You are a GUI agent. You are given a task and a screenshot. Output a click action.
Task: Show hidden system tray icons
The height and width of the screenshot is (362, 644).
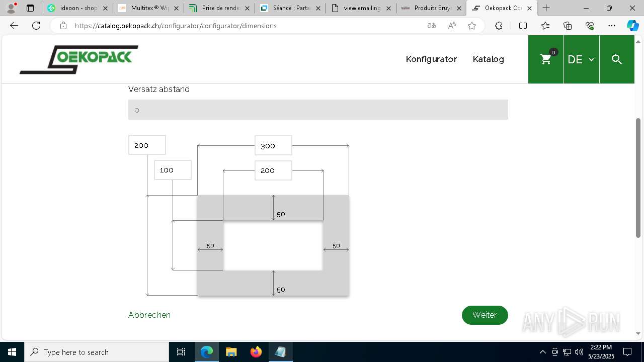click(x=542, y=352)
